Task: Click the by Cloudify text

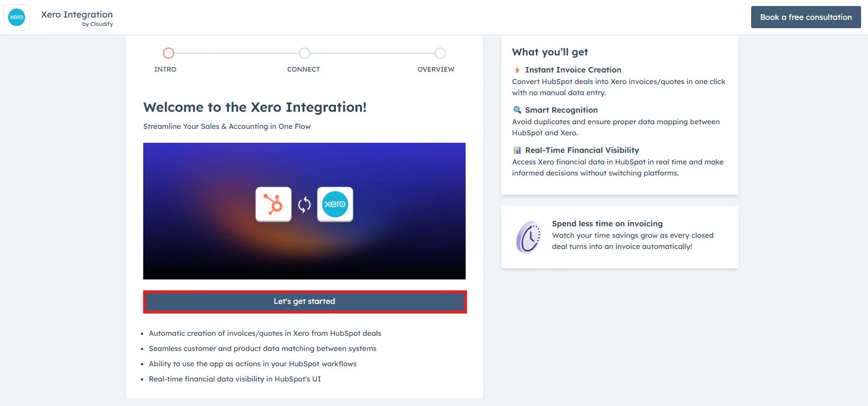Action: pos(97,24)
